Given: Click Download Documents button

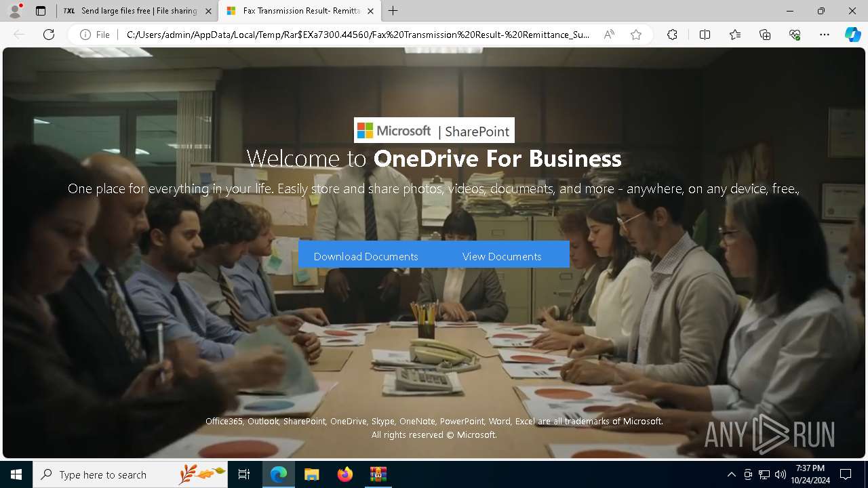Looking at the screenshot, I should [366, 256].
